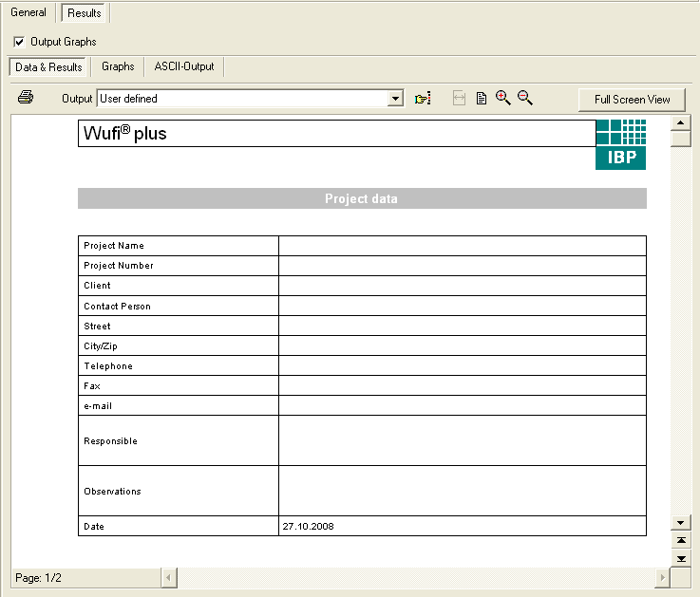Click the horizontal scrollbar left arrow
The height and width of the screenshot is (597, 700).
point(169,578)
